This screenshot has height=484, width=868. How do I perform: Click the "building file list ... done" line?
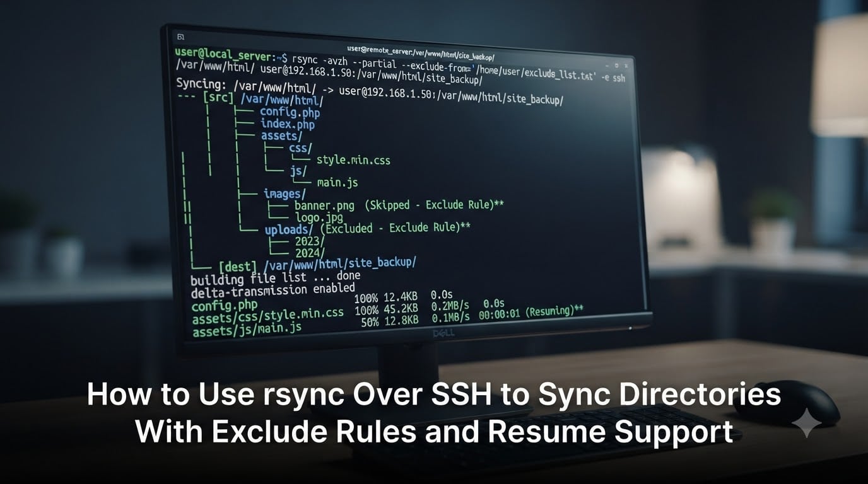point(275,278)
